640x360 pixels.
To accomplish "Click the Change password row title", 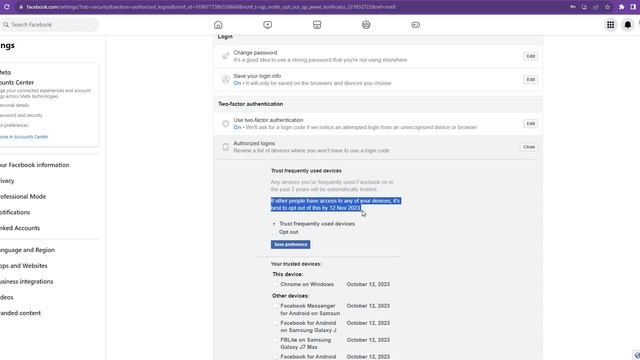I will pyautogui.click(x=255, y=53).
